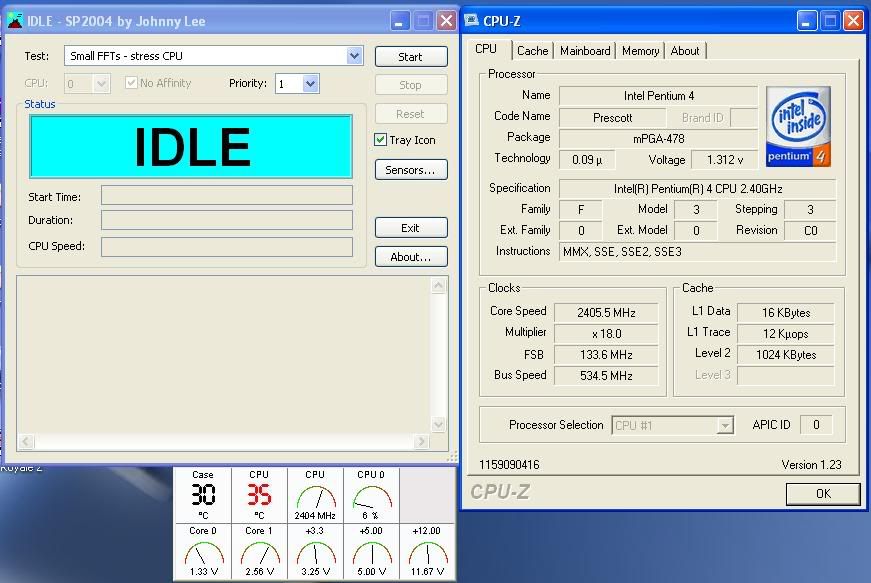Click the Stop button
871x583 pixels.
click(411, 85)
